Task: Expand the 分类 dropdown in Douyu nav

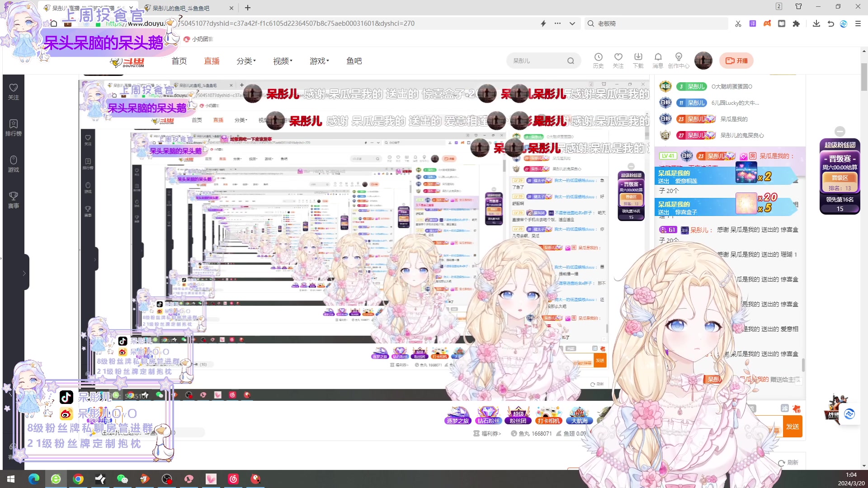Action: pyautogui.click(x=246, y=61)
